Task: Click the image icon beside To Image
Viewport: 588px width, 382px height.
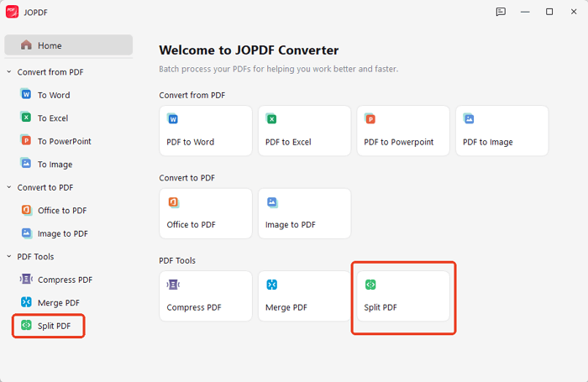Action: (26, 164)
